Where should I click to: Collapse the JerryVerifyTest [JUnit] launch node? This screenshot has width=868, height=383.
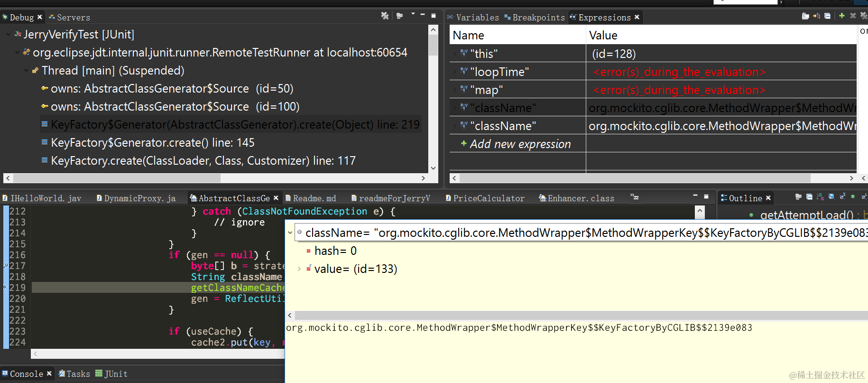(8, 34)
